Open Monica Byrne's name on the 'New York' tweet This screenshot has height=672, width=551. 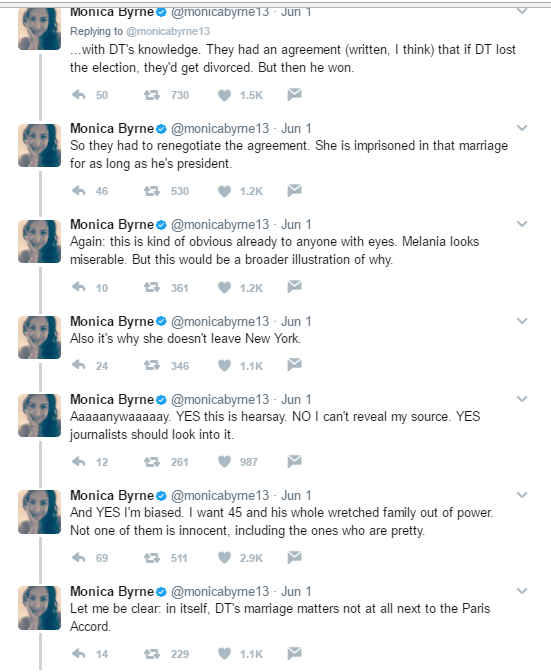(x=112, y=321)
